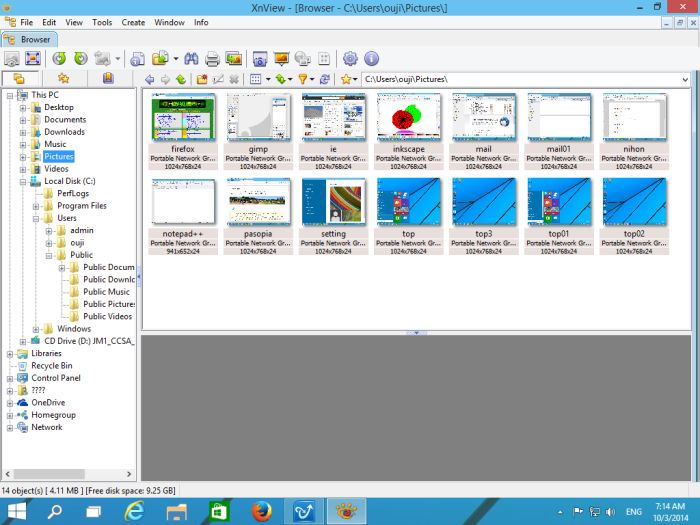This screenshot has width=700, height=525.
Task: Click the Capture camera icon
Action: [x=260, y=59]
